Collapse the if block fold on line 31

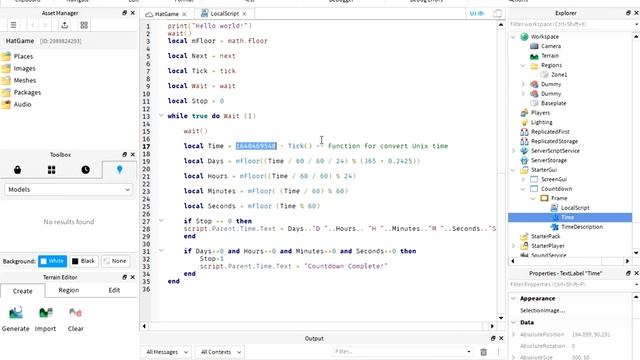tap(161, 251)
